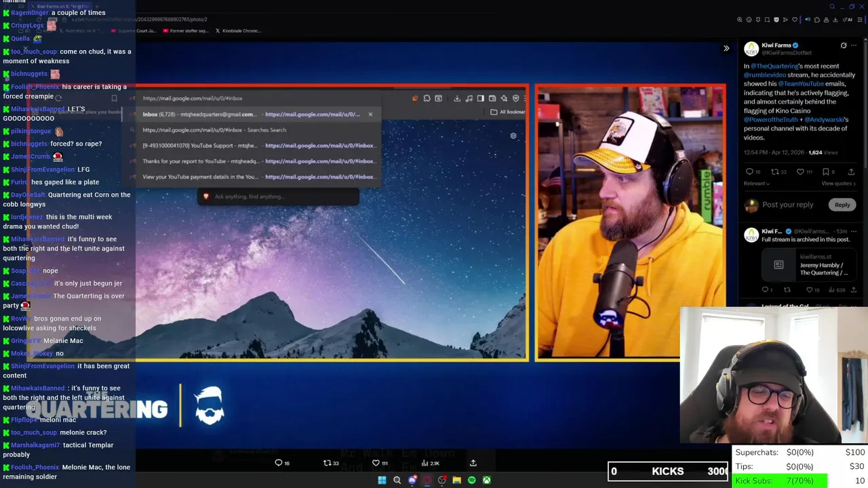868x488 pixels.
Task: Open downloads icon in browser toolbar
Action: coord(835,20)
